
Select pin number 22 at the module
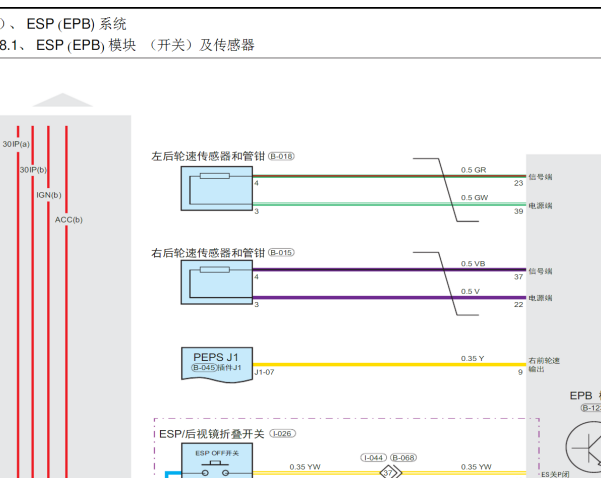coord(519,305)
